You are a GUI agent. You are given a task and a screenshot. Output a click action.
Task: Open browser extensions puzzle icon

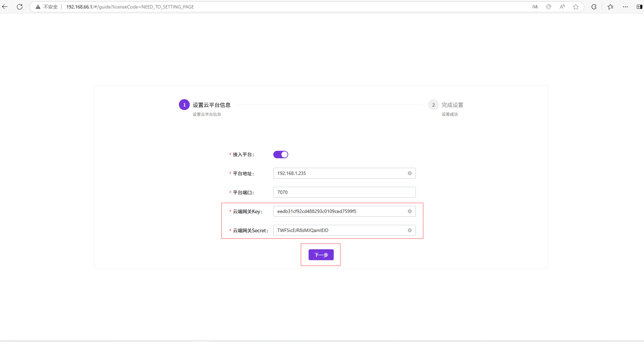coord(594,7)
